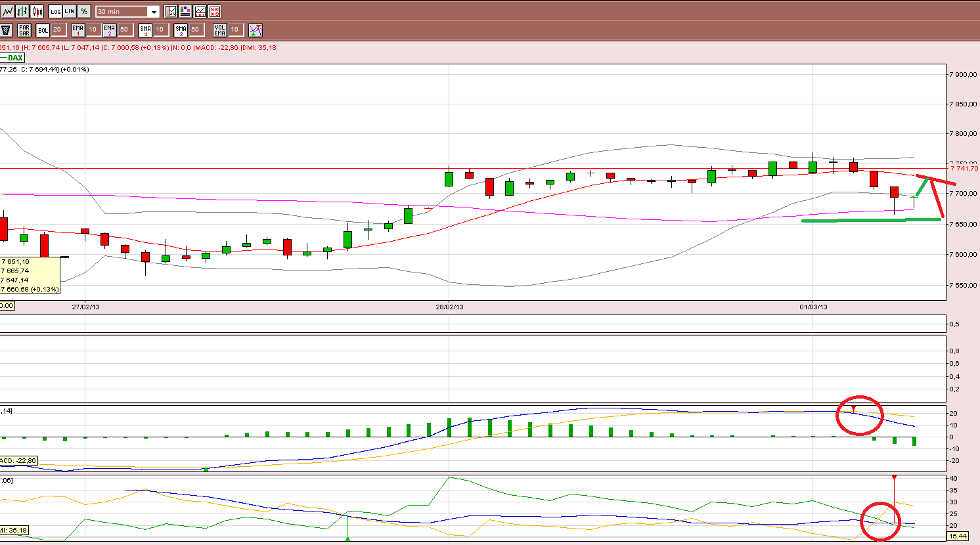Click the 7 665,74 value in tooltip
Viewport: 980px width, 545px height.
[16, 271]
